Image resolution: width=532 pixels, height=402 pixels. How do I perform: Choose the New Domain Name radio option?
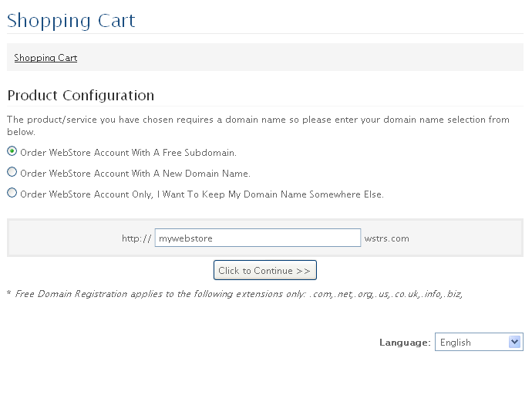coord(12,172)
